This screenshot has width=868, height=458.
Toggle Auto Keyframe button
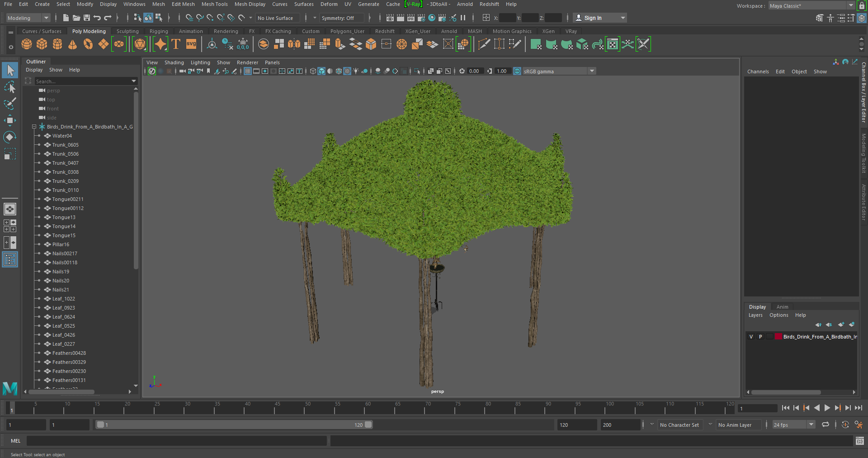[845, 425]
